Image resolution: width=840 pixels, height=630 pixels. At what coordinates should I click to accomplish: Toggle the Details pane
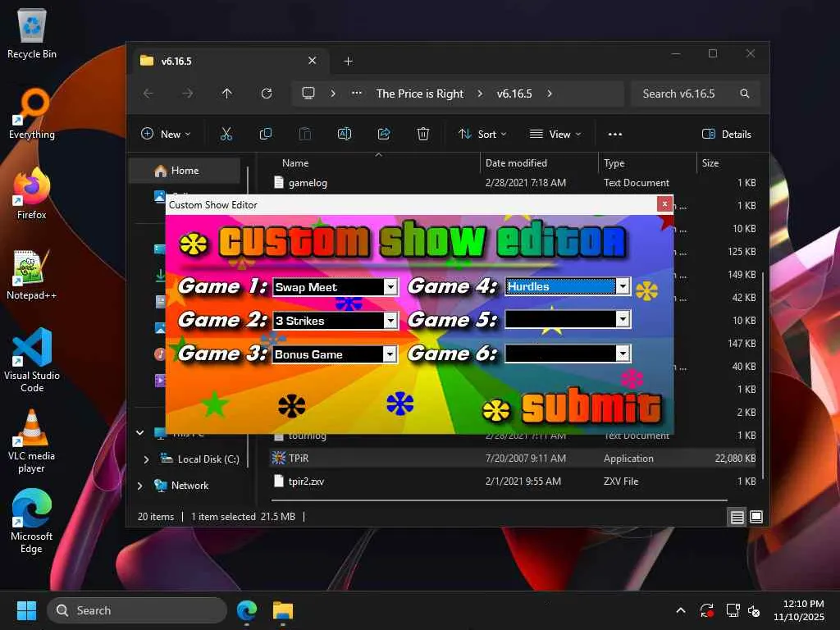click(727, 135)
